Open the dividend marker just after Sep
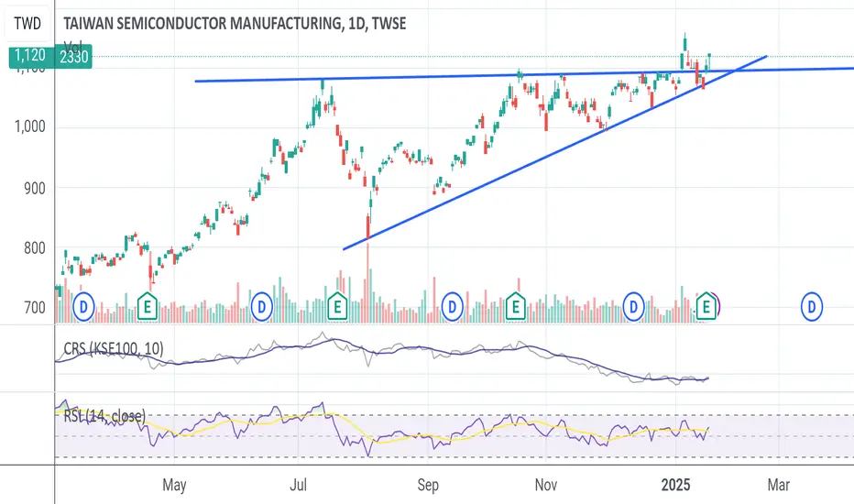Image resolution: width=854 pixels, height=504 pixels. [452, 307]
